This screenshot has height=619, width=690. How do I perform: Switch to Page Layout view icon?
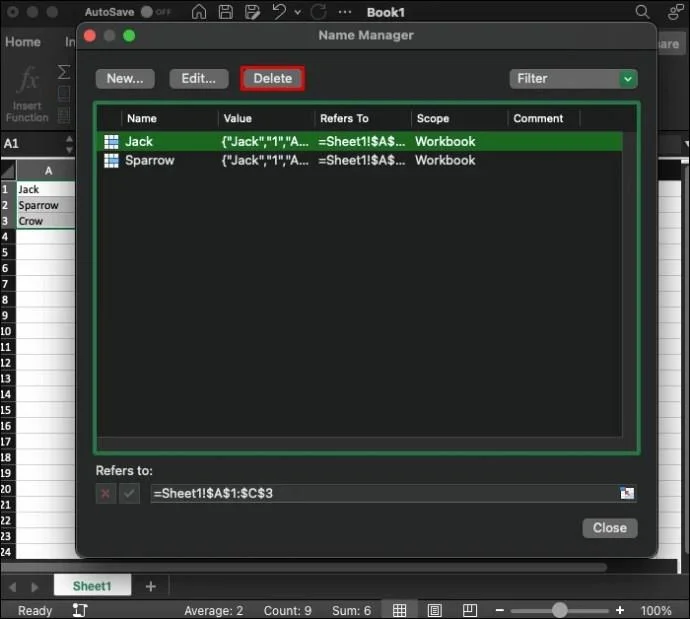click(435, 610)
